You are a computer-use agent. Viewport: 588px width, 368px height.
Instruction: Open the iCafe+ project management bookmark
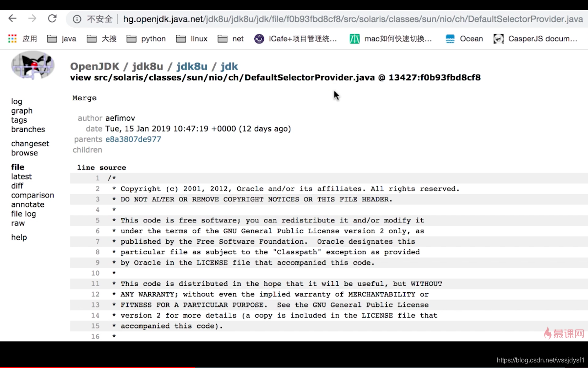point(296,39)
